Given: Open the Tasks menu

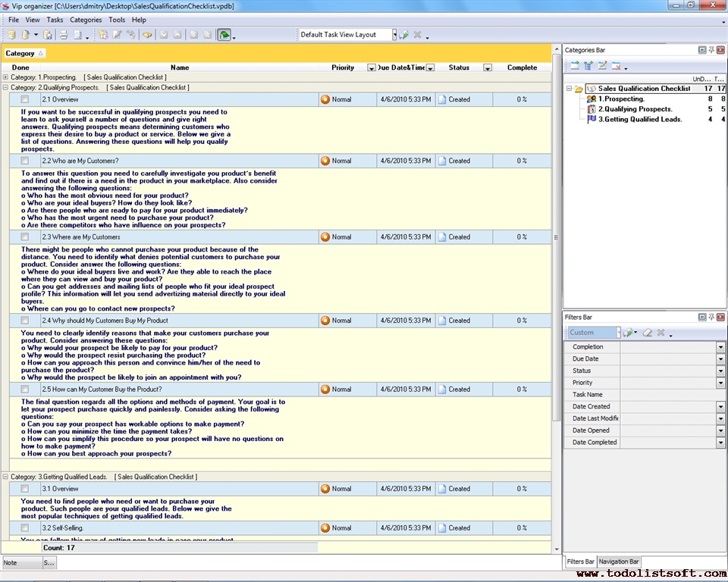Looking at the screenshot, I should [55, 20].
